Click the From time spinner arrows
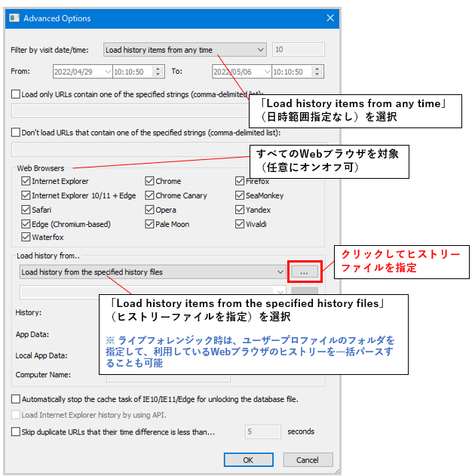The height and width of the screenshot is (476, 475). (x=158, y=72)
